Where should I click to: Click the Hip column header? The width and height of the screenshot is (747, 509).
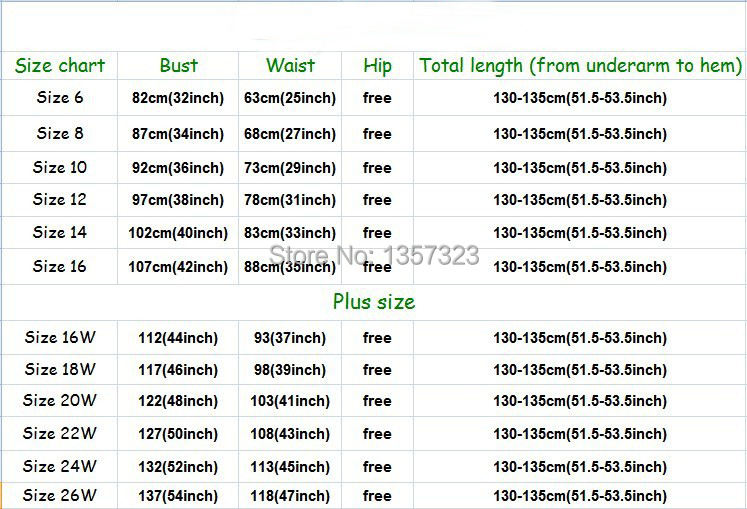377,66
